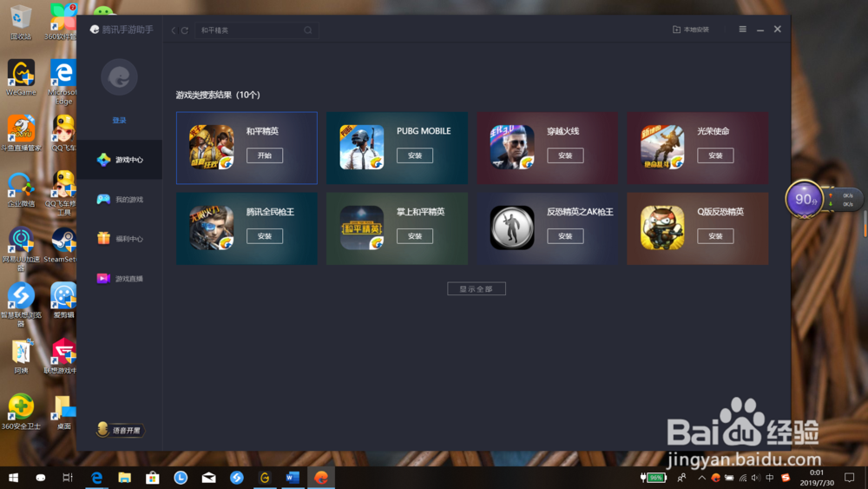Open the WeGame desktop shortcut
This screenshot has height=489, width=868.
[21, 77]
